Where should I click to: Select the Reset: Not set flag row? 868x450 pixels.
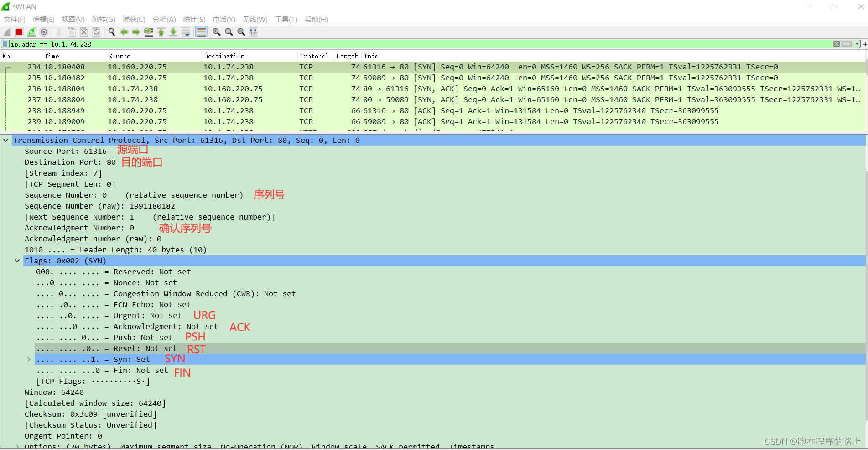click(x=450, y=349)
